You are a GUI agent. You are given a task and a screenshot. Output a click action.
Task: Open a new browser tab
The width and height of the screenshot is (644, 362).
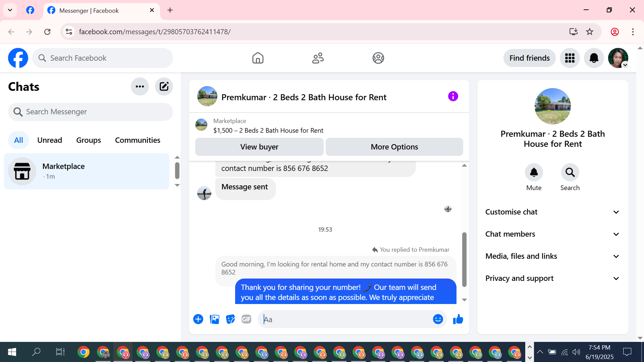click(170, 10)
